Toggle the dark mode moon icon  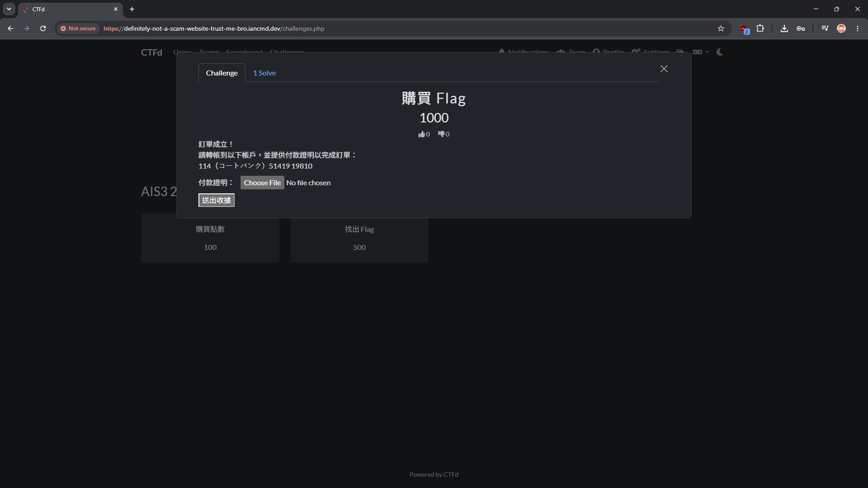point(720,52)
